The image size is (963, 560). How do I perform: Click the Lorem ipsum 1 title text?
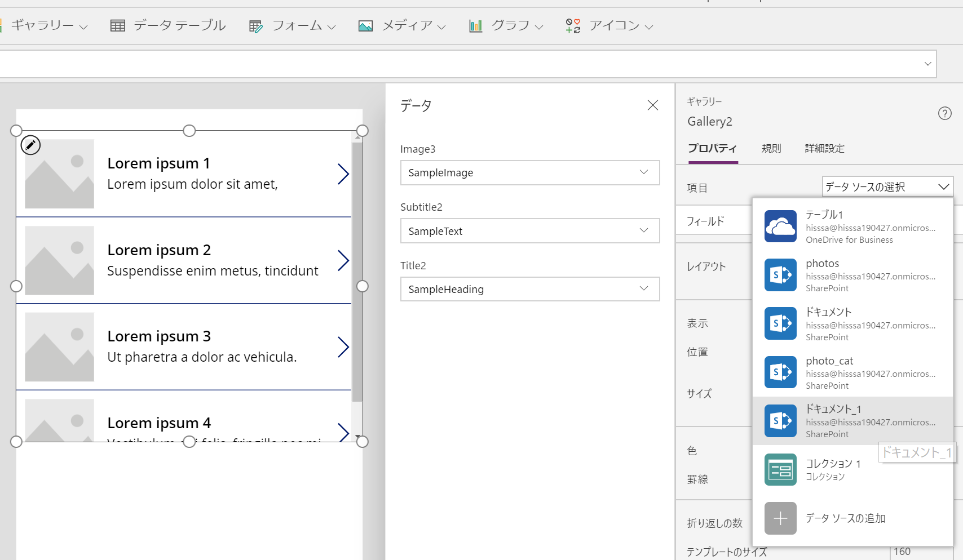[x=159, y=163]
